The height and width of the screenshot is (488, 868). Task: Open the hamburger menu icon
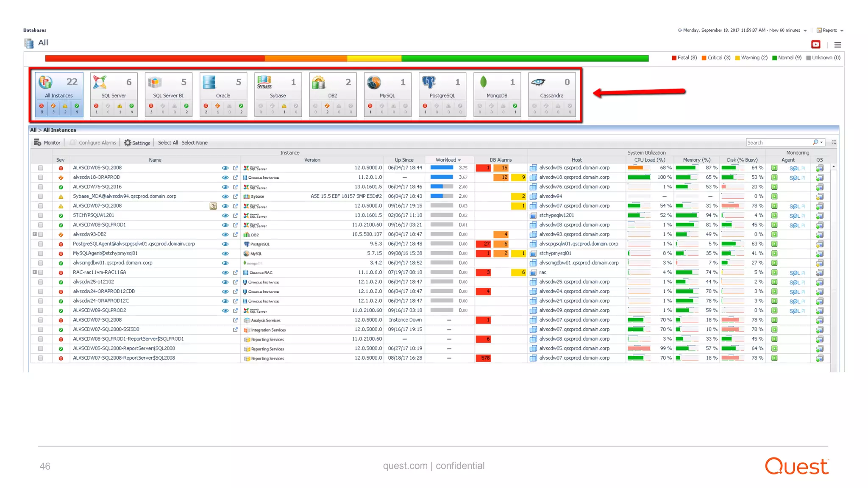[x=837, y=45]
